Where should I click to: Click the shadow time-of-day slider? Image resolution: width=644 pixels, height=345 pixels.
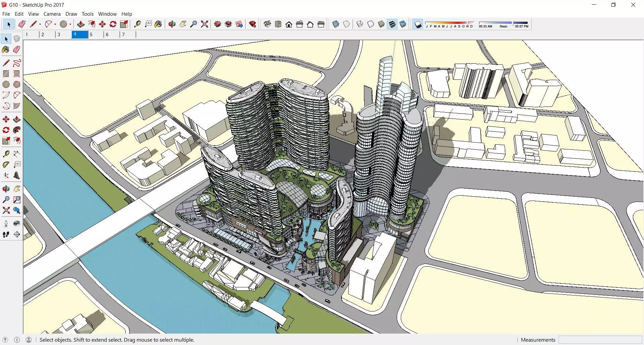(x=503, y=24)
